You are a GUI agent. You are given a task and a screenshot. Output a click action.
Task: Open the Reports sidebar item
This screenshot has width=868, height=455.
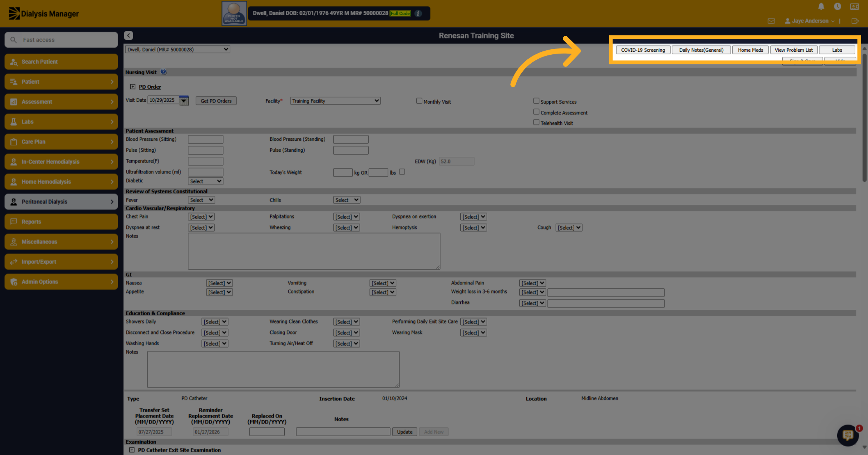pyautogui.click(x=61, y=222)
